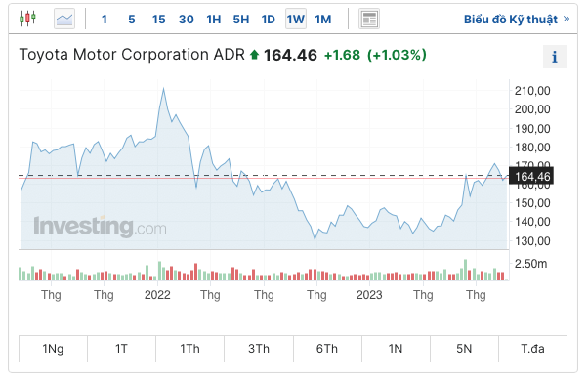The image size is (588, 383).
Task: Click the 210,00 price axis label
Action: pyautogui.click(x=532, y=91)
